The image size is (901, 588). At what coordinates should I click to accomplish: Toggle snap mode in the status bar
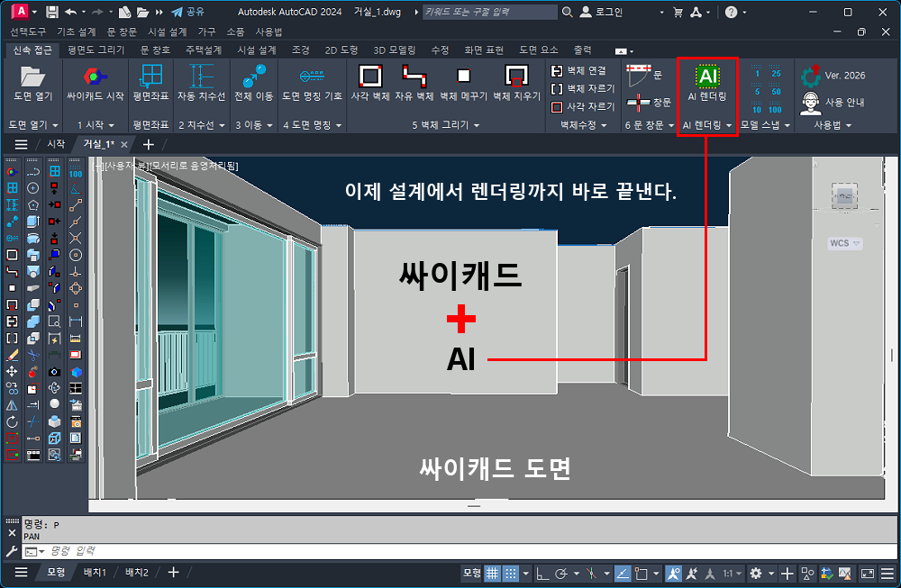pyautogui.click(x=512, y=573)
